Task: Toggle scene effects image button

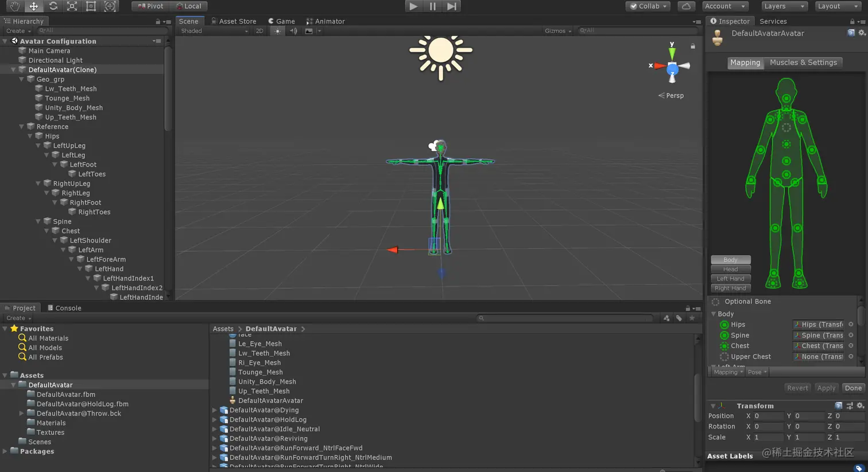Action: [x=309, y=31]
